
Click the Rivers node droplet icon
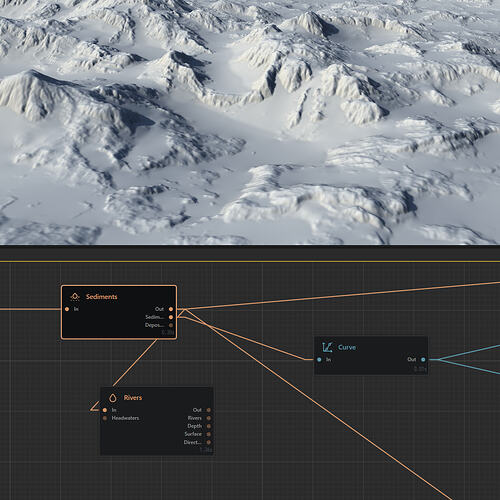[113, 397]
